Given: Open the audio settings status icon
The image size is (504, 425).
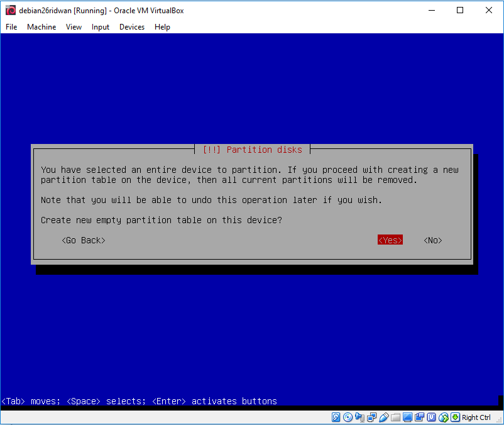Looking at the screenshot, I should [359, 417].
